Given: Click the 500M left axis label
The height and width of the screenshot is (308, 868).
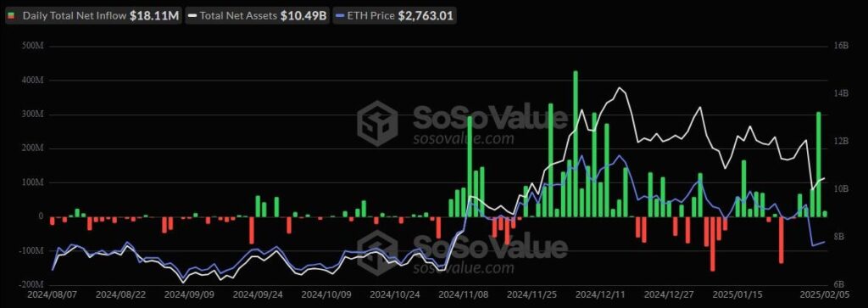Looking at the screenshot, I should (x=33, y=46).
